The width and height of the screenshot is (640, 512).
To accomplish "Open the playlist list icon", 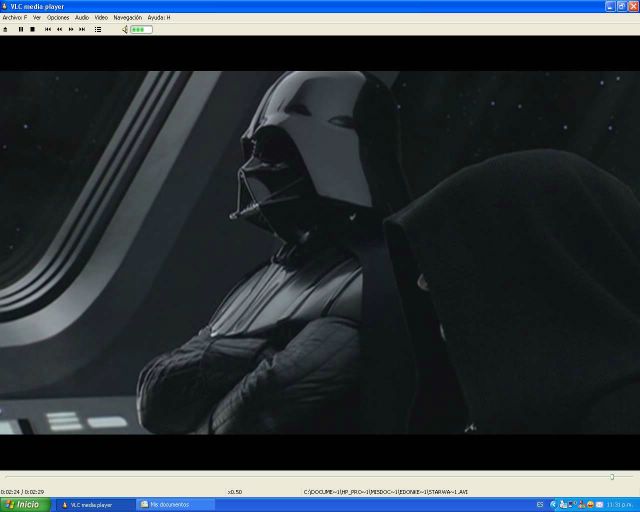I will click(98, 29).
